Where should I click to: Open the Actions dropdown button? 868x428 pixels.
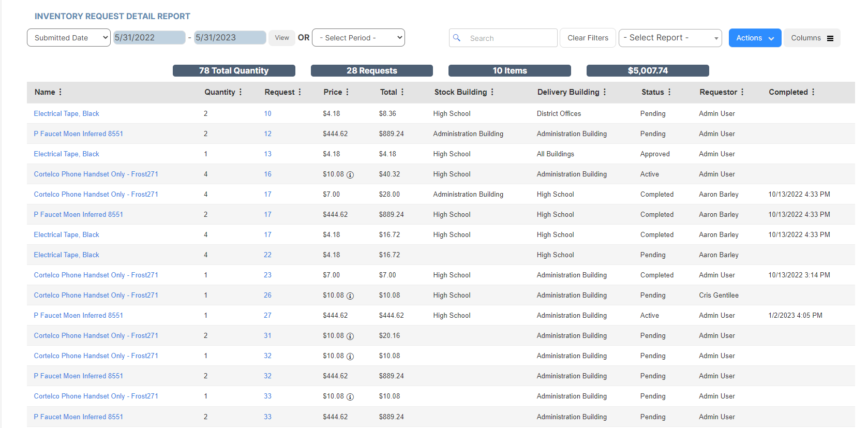[x=755, y=38]
